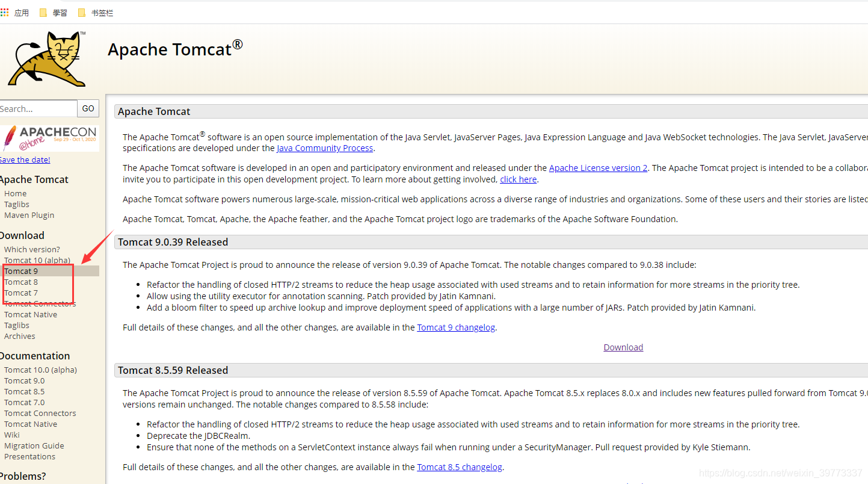The height and width of the screenshot is (484, 868).
Task: Open the Which version? link
Action: (x=32, y=249)
